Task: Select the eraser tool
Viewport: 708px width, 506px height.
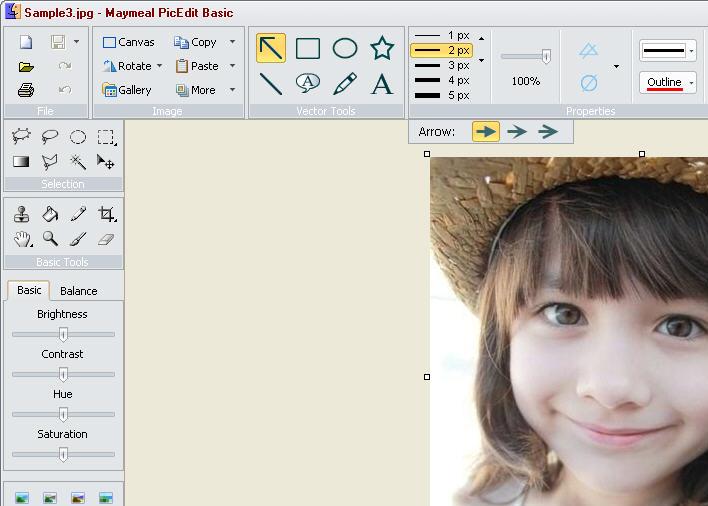Action: tap(106, 239)
